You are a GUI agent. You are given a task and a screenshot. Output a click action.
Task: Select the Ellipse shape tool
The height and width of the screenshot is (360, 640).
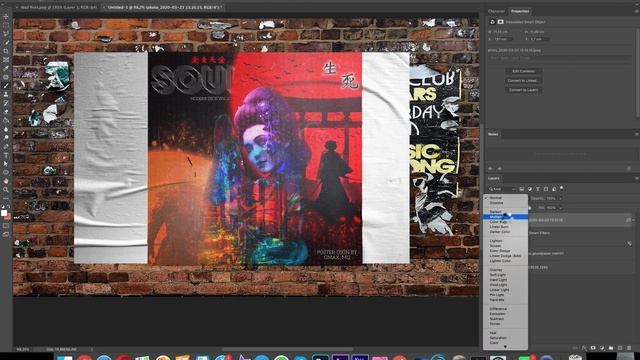pos(6,172)
